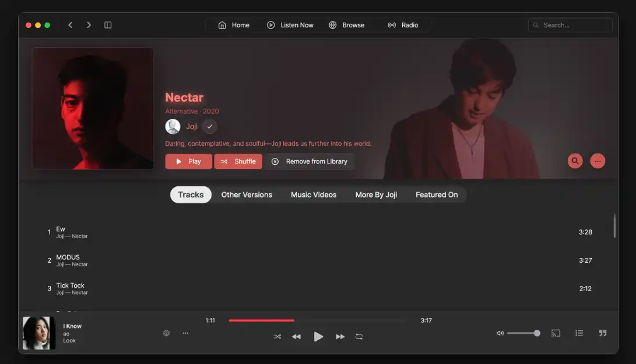View More By Joji
This screenshot has height=364, width=636.
(376, 195)
